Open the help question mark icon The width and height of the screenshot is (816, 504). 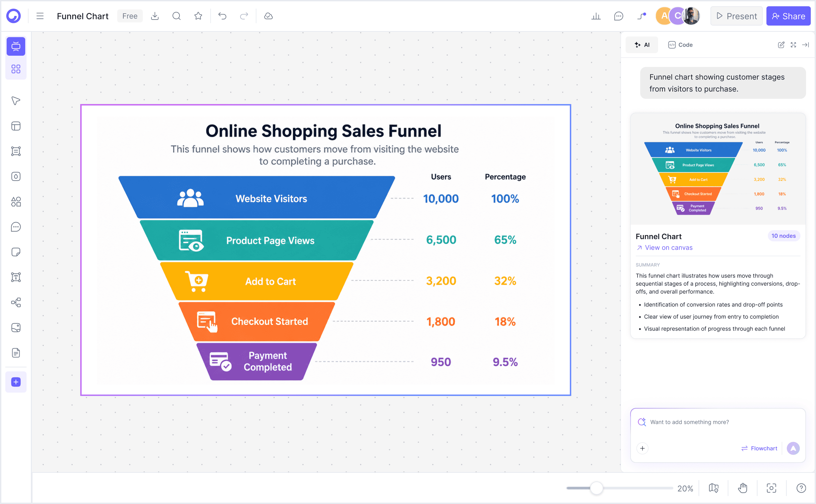801,488
